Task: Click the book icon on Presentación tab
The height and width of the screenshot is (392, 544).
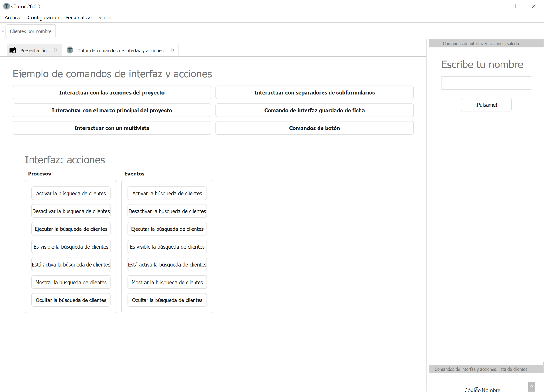Action: click(13, 50)
